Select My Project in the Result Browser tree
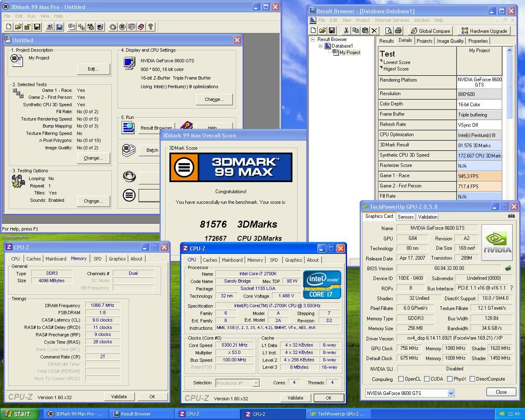 coord(350,52)
